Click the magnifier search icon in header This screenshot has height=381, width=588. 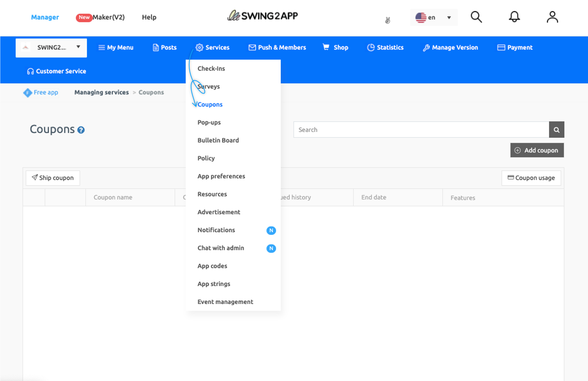pyautogui.click(x=476, y=17)
